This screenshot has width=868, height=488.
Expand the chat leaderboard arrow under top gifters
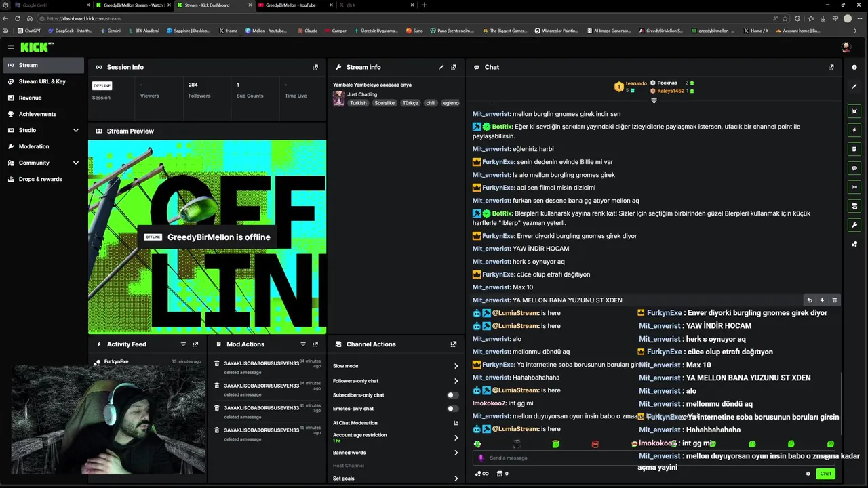(x=654, y=101)
